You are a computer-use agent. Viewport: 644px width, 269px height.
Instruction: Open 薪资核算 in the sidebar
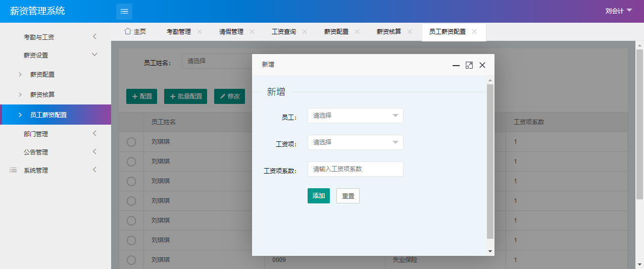pos(42,94)
